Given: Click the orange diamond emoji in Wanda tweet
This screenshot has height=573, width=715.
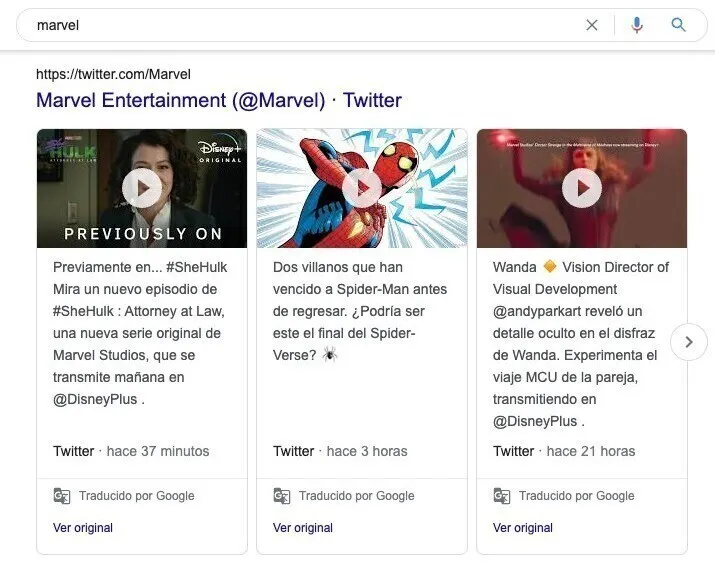Looking at the screenshot, I should (x=550, y=266).
